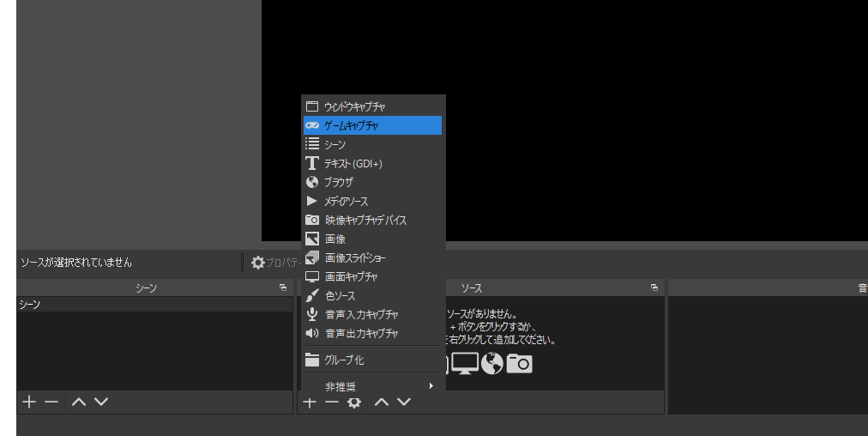The width and height of the screenshot is (868, 436).
Task: Add a シーン source from menu
Action: [372, 144]
